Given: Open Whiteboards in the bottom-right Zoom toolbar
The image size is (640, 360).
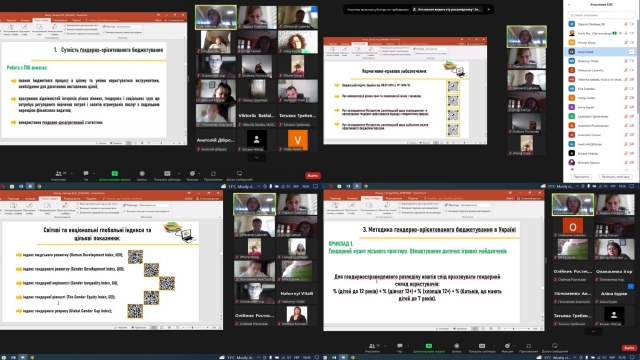Looking at the screenshot, I should coord(555,348).
